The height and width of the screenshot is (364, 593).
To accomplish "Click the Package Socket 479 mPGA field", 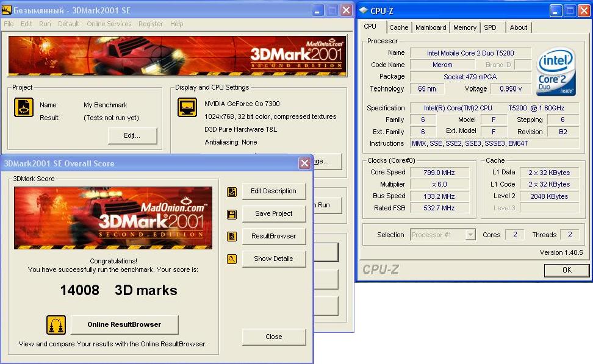I will pos(470,77).
